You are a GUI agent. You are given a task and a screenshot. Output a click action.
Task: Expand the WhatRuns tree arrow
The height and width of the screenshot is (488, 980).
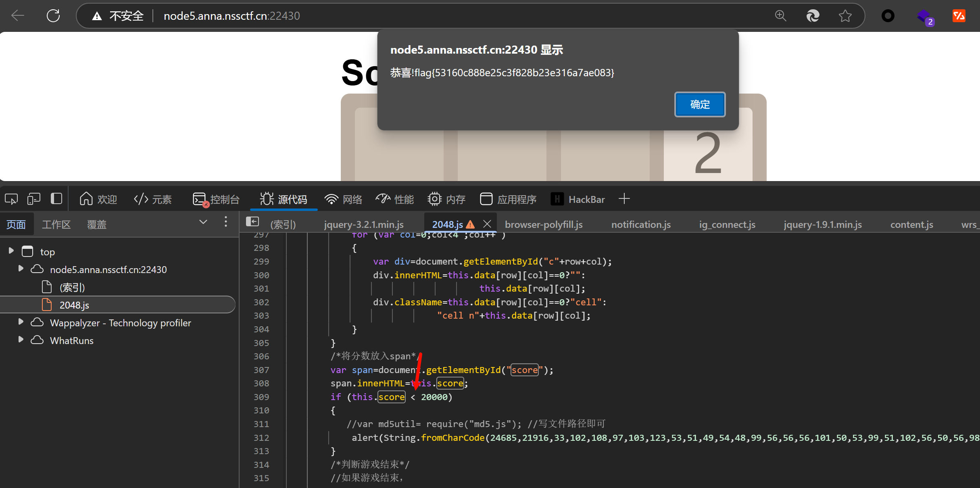[x=21, y=340]
